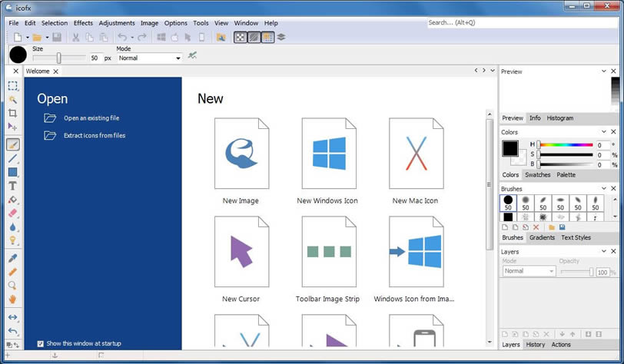Select the rectangular selection tool
Screen dimensions: 624x364
click(13, 86)
